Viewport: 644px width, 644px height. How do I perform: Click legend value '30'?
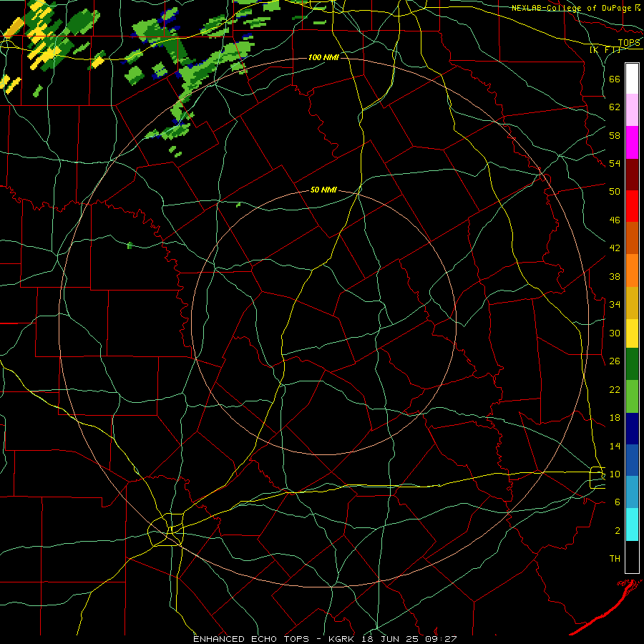coord(615,333)
